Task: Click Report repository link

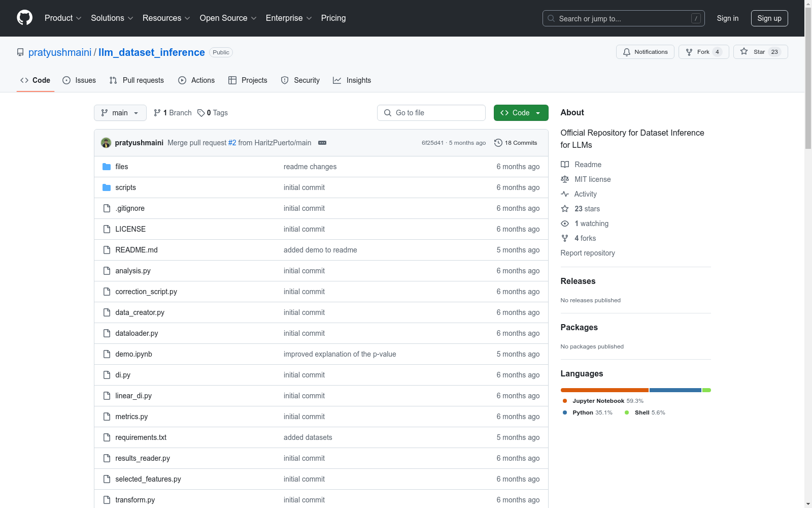Action: click(x=588, y=253)
